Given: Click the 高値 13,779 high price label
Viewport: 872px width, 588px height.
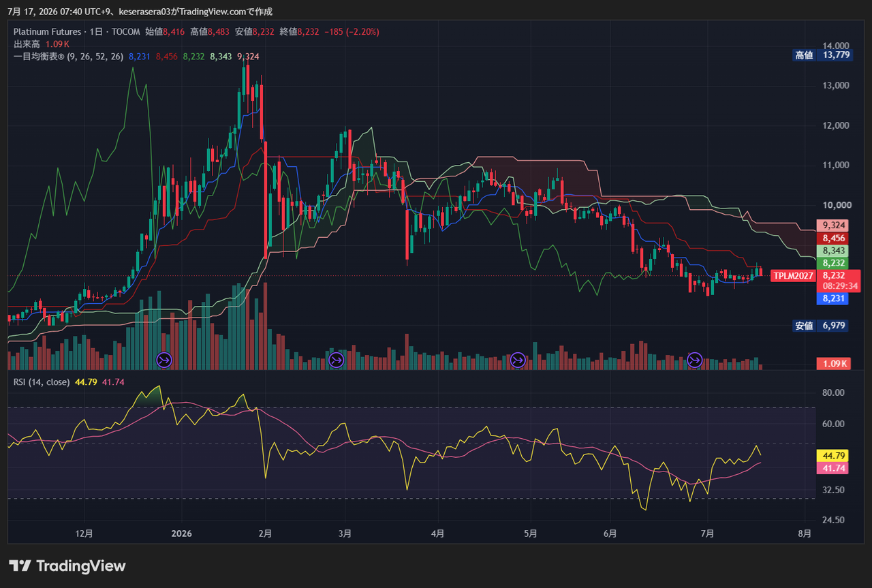Looking at the screenshot, I should tap(822, 55).
